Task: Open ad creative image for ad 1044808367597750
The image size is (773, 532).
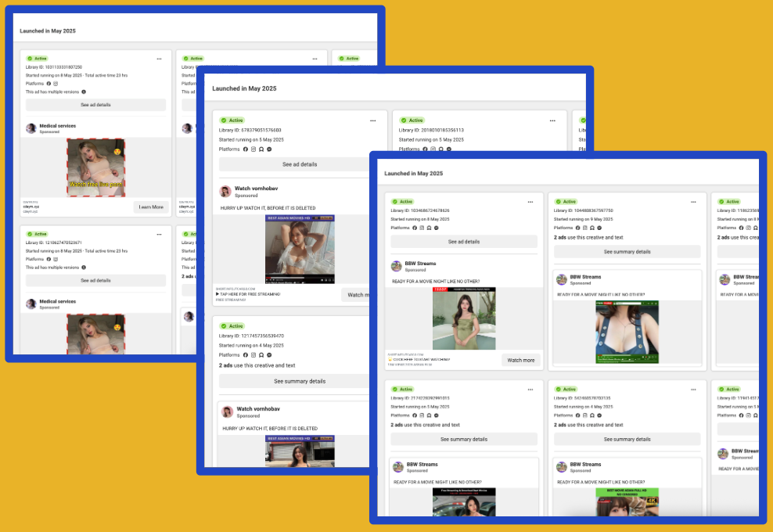Action: (x=627, y=332)
